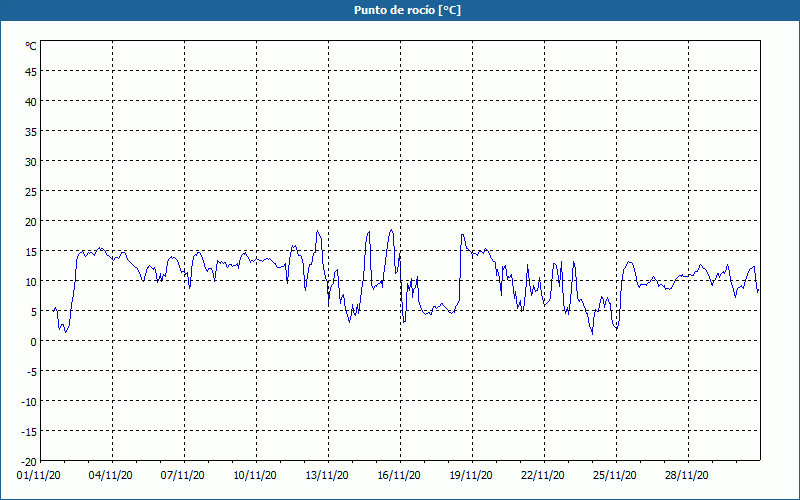Click the 22/11/20 date label

pyautogui.click(x=543, y=476)
